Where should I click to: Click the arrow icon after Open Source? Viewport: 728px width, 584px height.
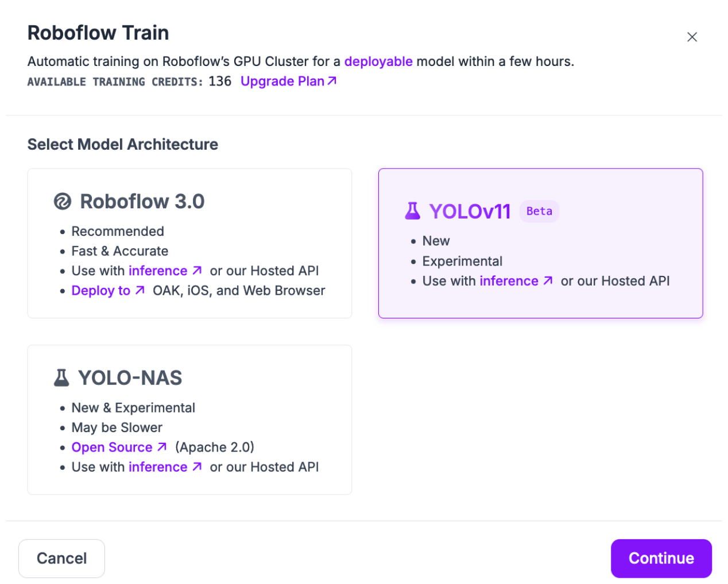(x=162, y=447)
